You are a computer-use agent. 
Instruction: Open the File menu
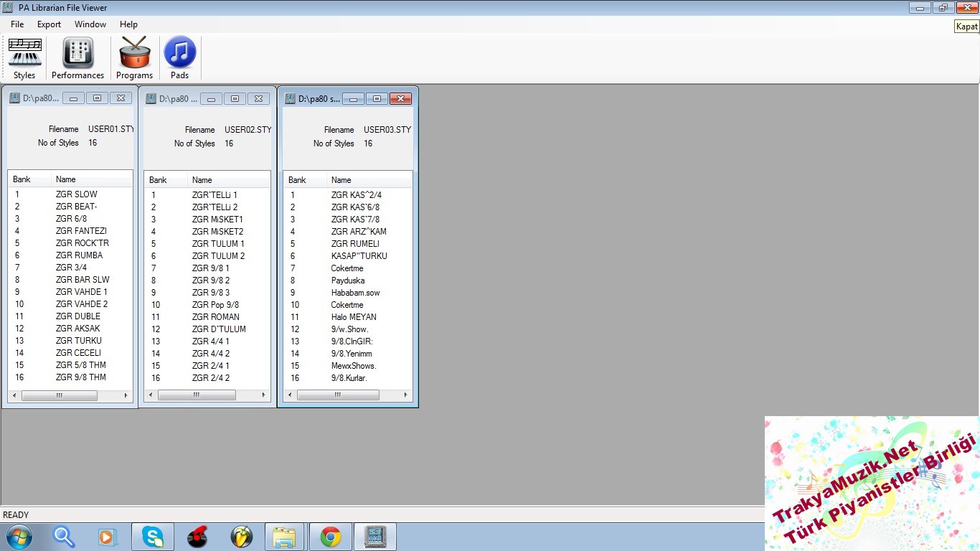(17, 24)
